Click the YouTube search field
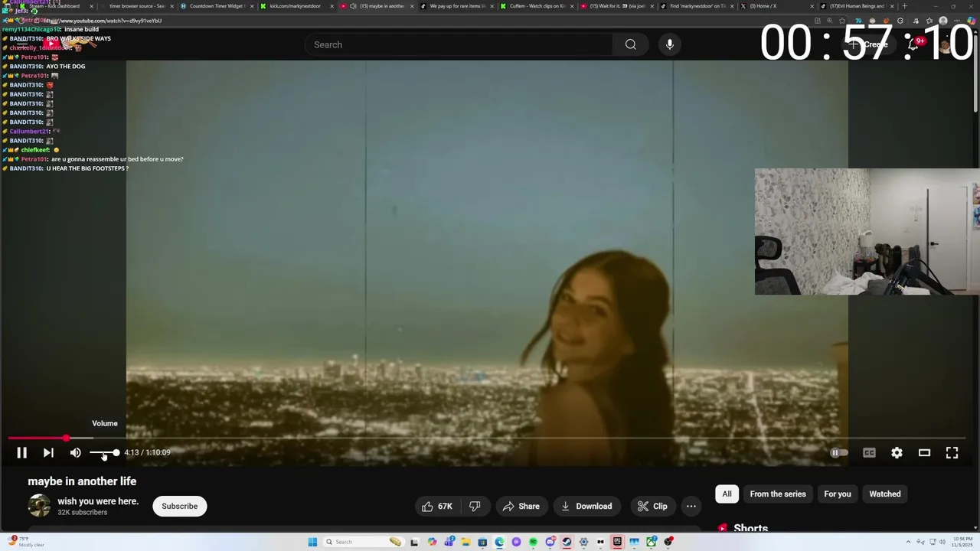Viewport: 980px width, 551px height. click(459, 44)
